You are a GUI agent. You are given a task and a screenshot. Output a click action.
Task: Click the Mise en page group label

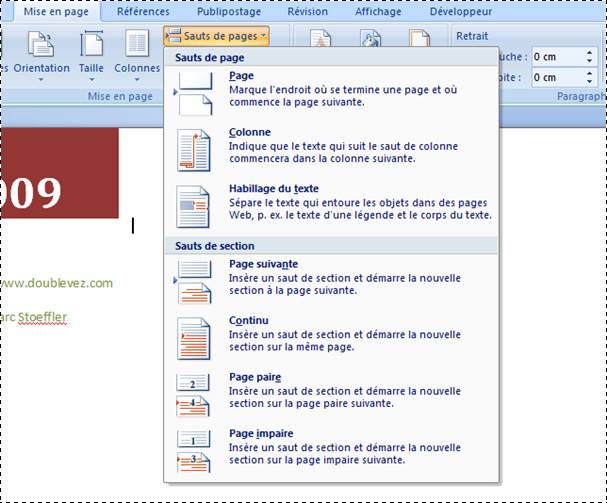point(120,96)
